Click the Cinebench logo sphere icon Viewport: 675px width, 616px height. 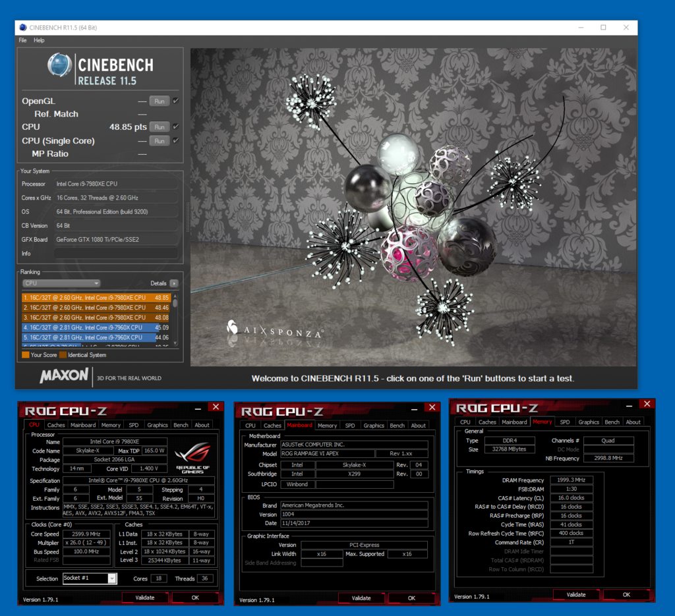coord(59,65)
